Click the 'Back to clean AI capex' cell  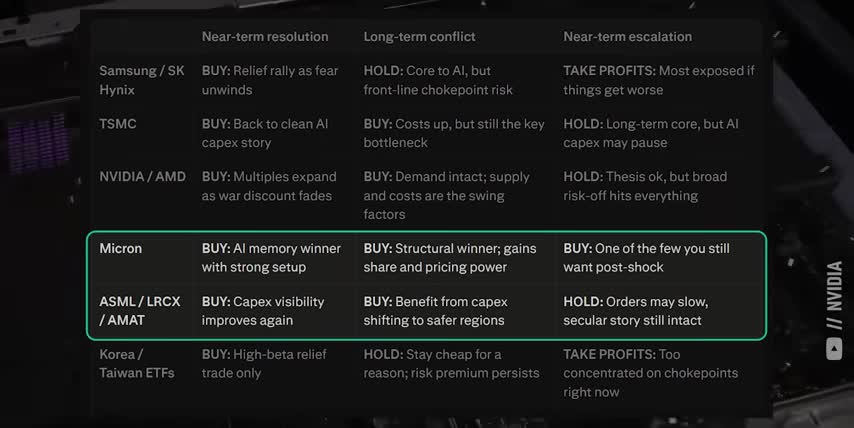[264, 133]
